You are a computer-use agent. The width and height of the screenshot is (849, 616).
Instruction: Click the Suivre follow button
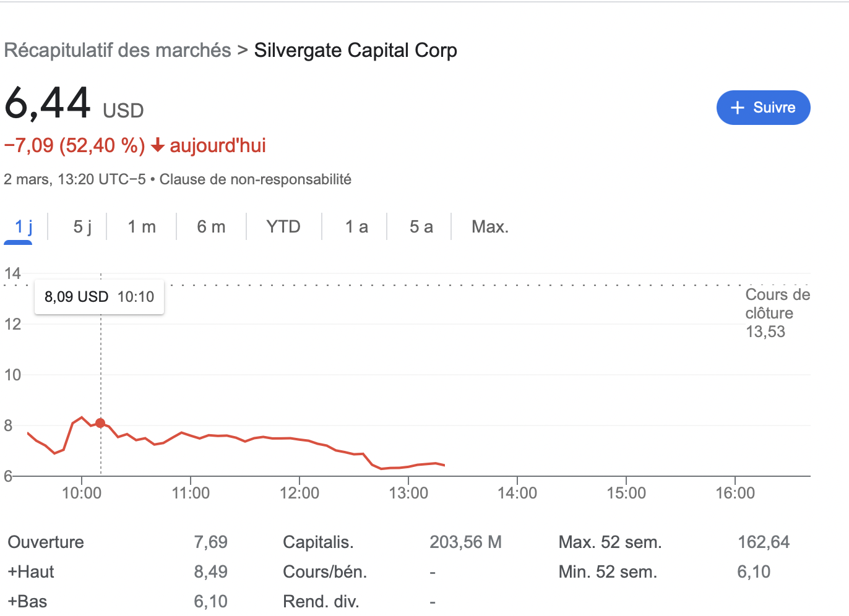coord(763,108)
